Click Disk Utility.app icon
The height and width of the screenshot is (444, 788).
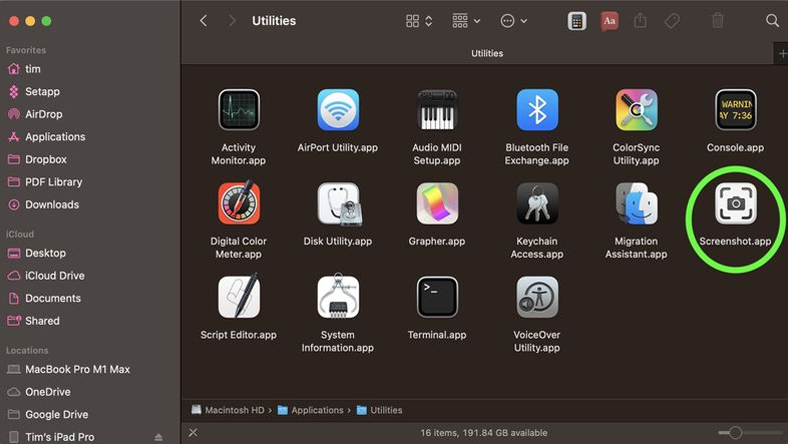pos(339,204)
